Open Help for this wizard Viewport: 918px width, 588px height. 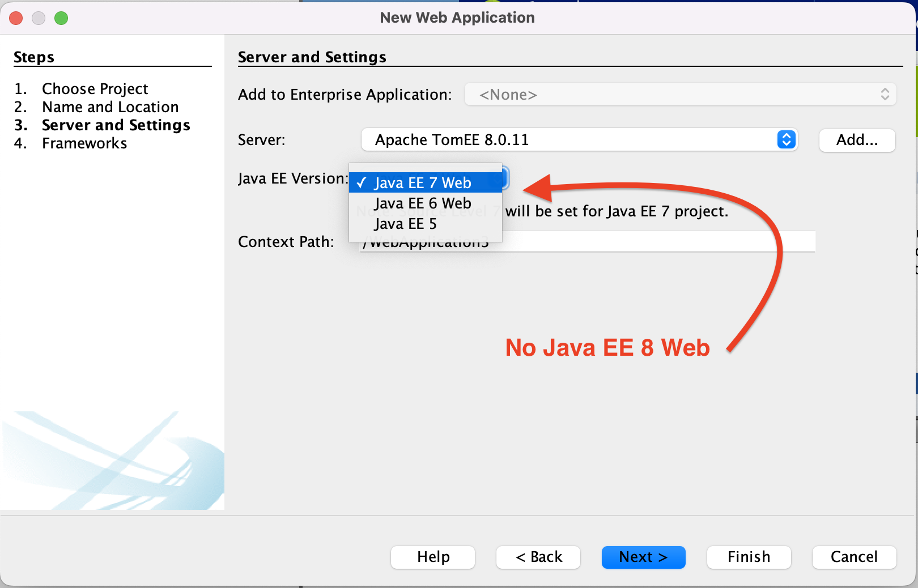click(432, 557)
